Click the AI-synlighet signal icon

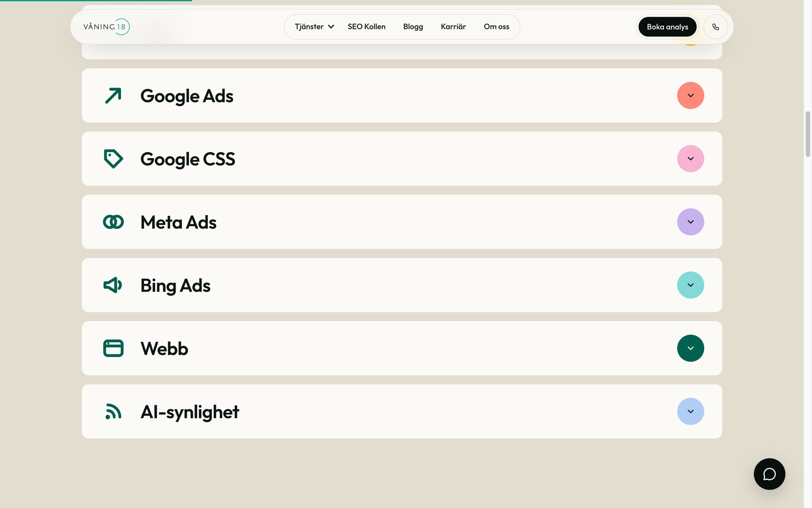[113, 411]
